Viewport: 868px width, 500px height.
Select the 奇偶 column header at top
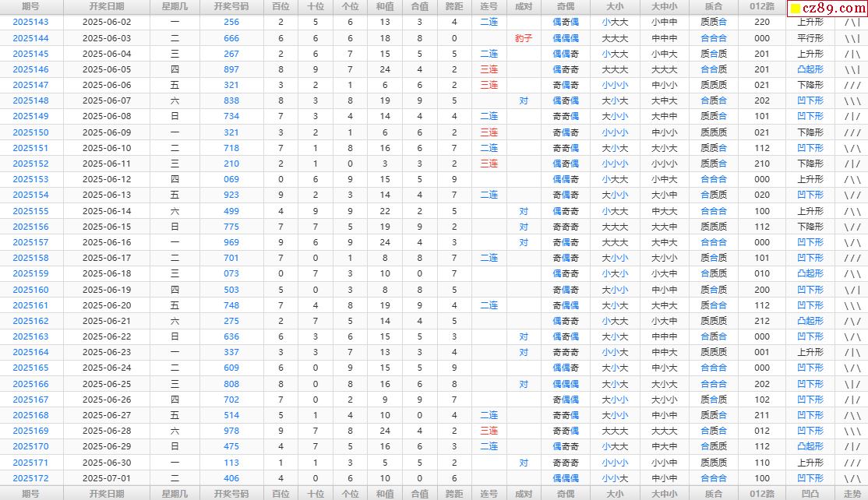(566, 7)
